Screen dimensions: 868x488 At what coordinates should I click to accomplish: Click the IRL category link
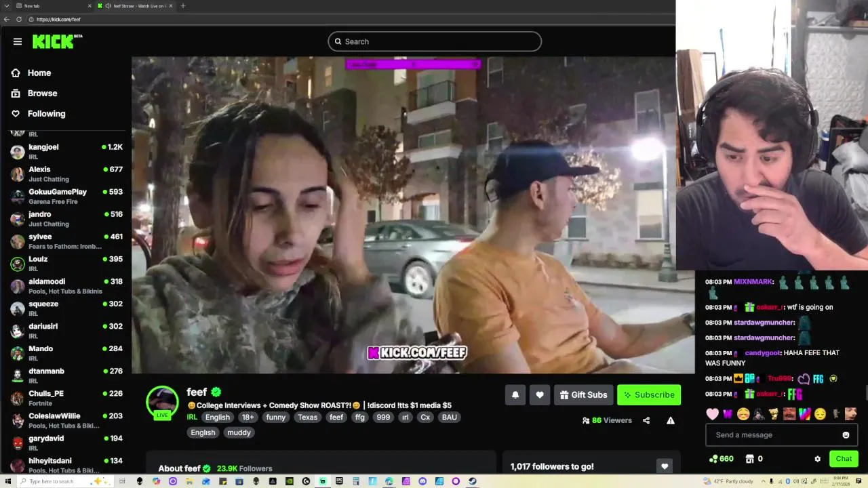tap(192, 417)
